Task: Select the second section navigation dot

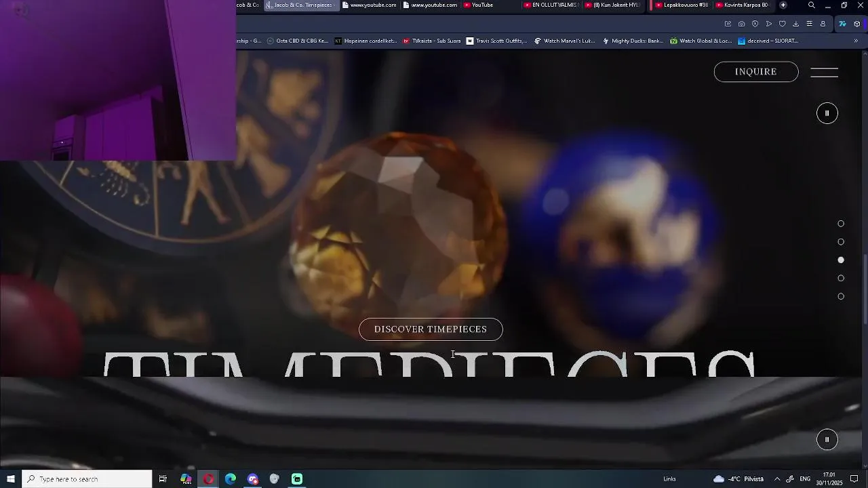Action: coord(841,242)
